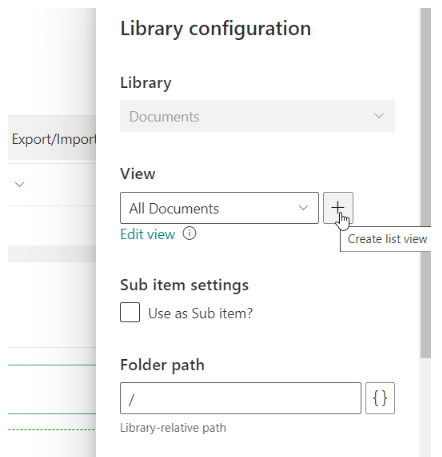Viewport: 442px width, 457px height.
Task: Open the Library dropdown showing Documents
Action: 257,116
